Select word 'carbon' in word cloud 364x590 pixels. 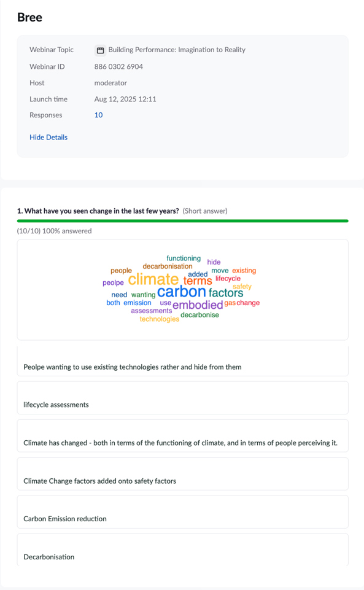pos(182,292)
